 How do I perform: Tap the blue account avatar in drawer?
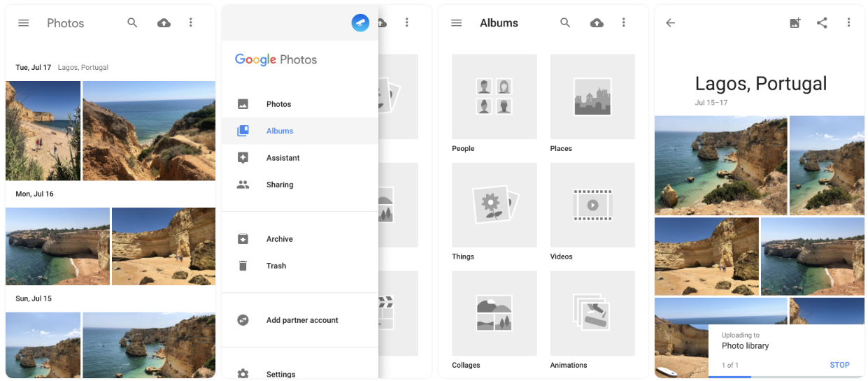pyautogui.click(x=360, y=22)
